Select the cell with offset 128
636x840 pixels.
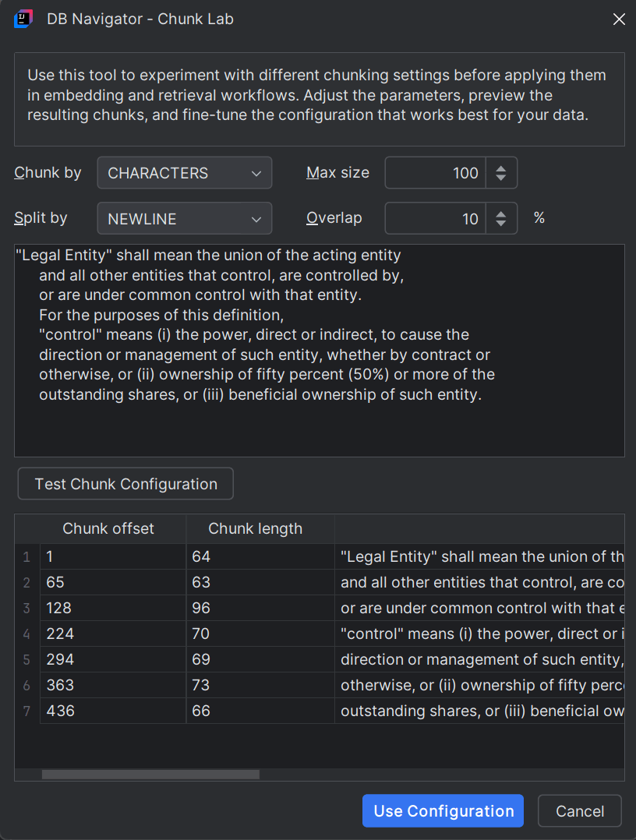pos(112,608)
